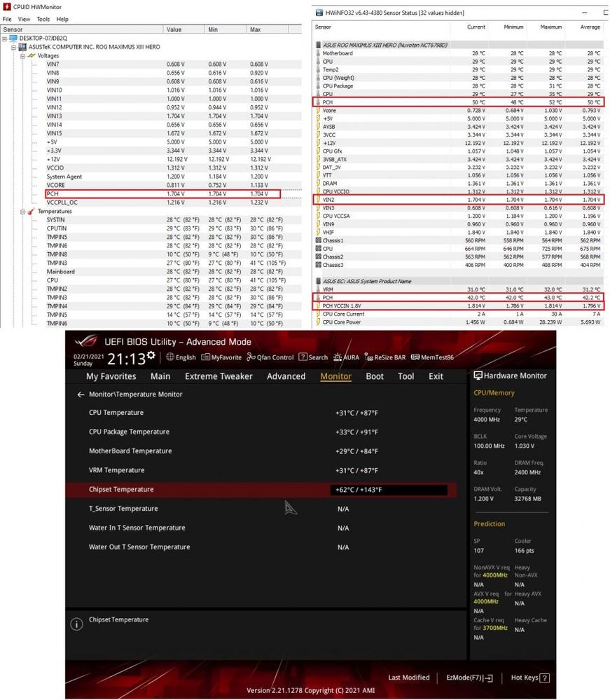Screen dimensions: 610x700
Task: Click the fan icon beside Chassis1 in HWiNFO
Action: [x=318, y=240]
